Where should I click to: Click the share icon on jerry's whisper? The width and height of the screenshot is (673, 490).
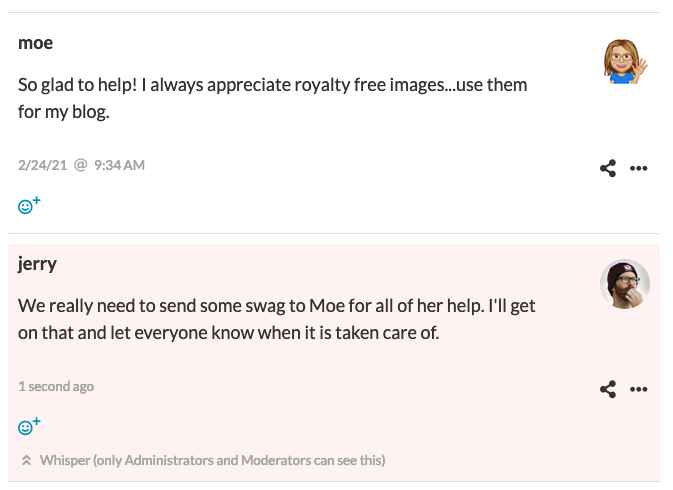point(608,389)
